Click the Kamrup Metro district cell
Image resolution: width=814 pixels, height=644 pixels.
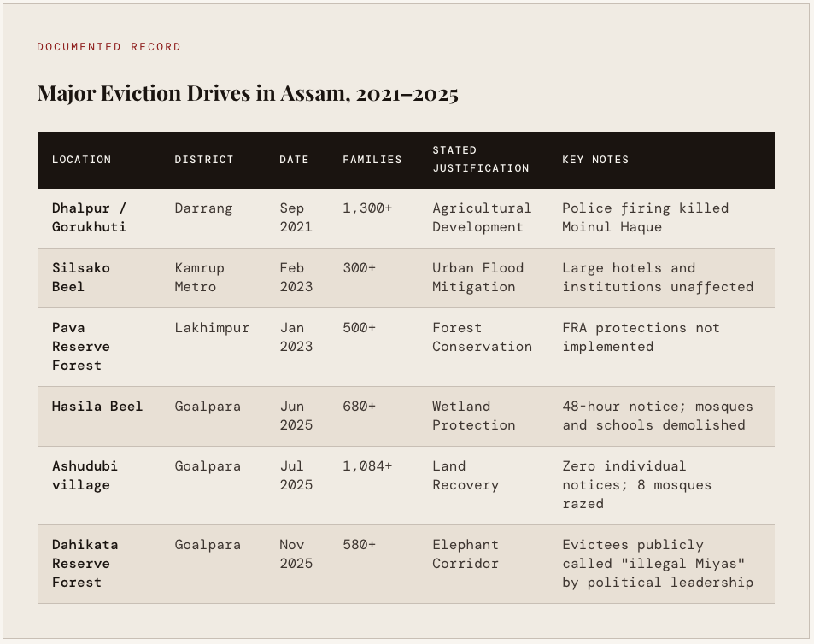click(x=199, y=278)
